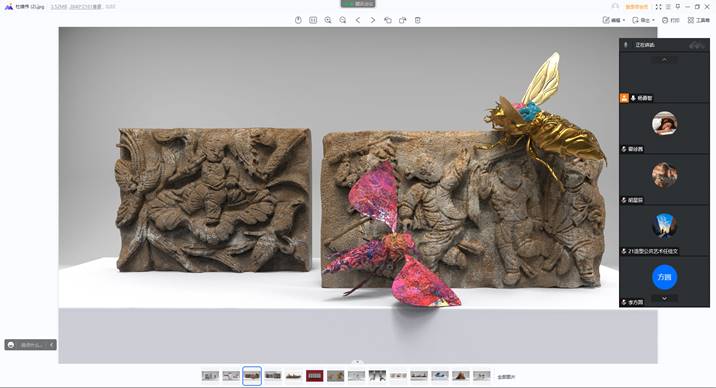Viewport: 716px width, 388px height.
Task: Open the export dropdown menu
Action: [643, 20]
